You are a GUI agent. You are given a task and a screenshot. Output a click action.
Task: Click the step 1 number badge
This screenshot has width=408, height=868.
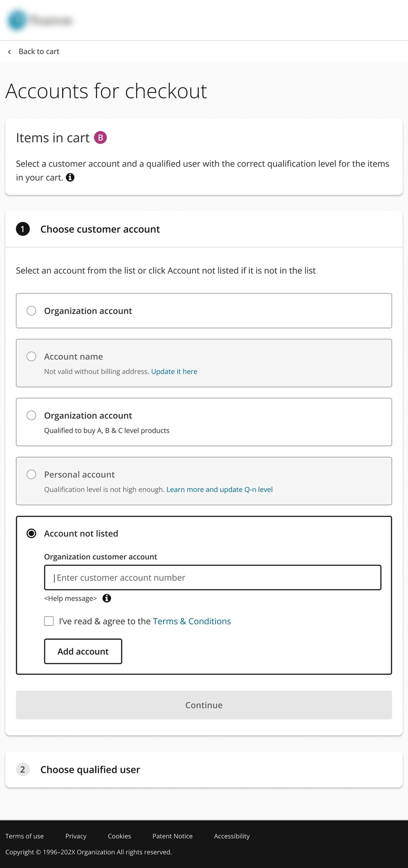23,229
